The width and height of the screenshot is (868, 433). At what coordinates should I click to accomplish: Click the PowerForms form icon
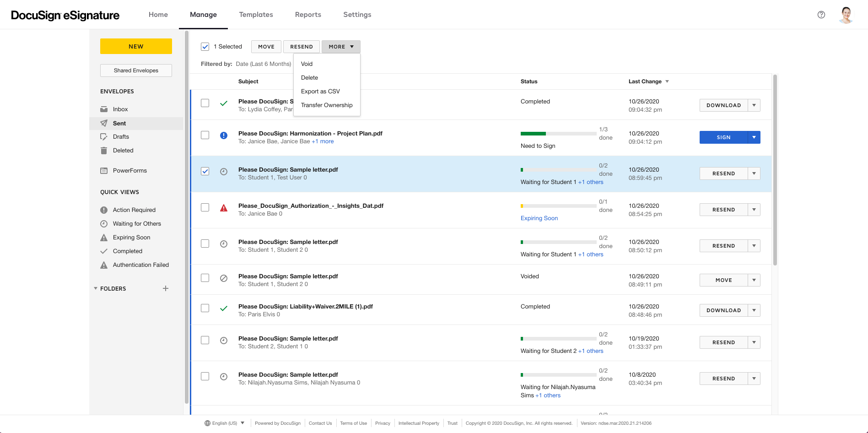pyautogui.click(x=104, y=171)
